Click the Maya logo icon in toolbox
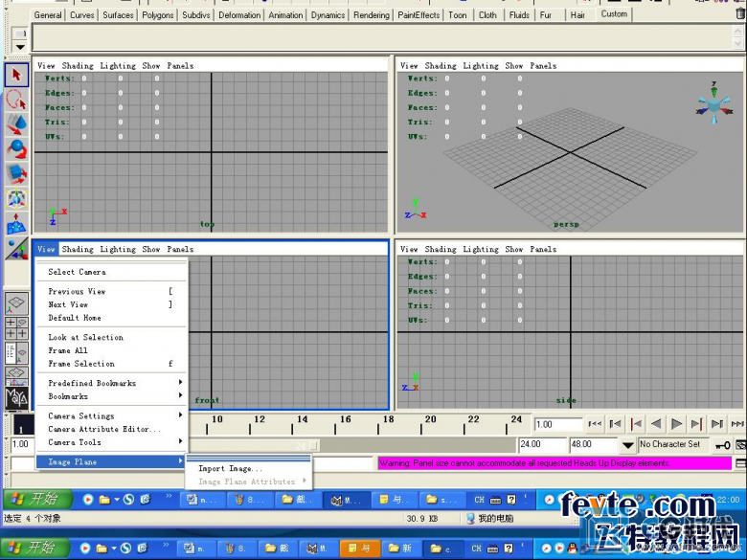The image size is (747, 560). (16, 397)
